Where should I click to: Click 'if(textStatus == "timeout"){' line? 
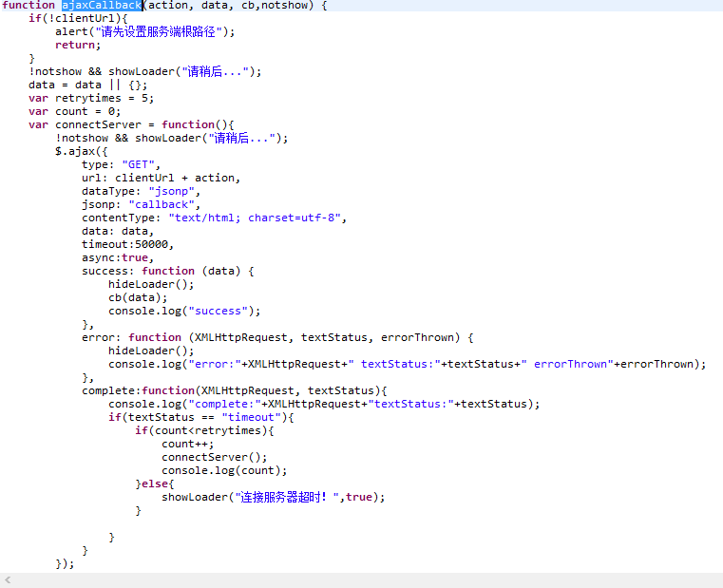201,417
